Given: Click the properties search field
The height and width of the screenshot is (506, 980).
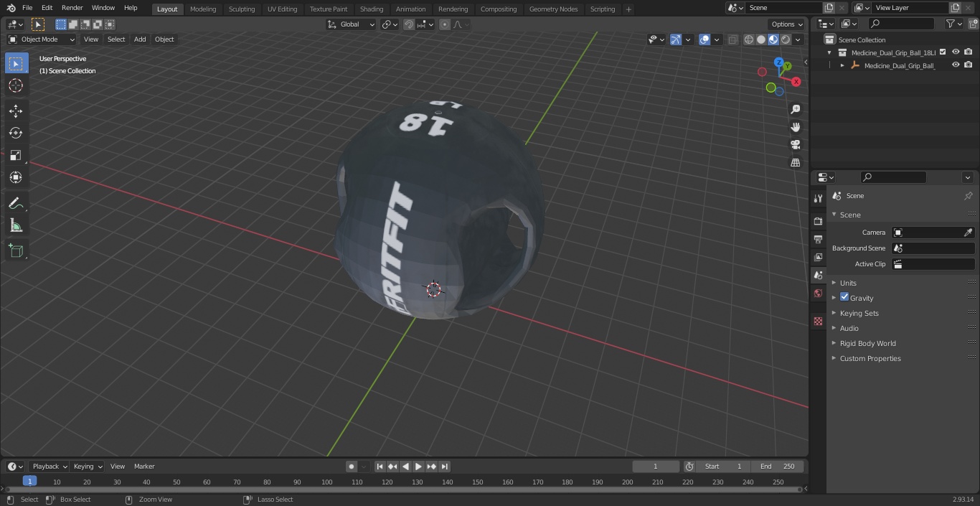Looking at the screenshot, I should 894,177.
